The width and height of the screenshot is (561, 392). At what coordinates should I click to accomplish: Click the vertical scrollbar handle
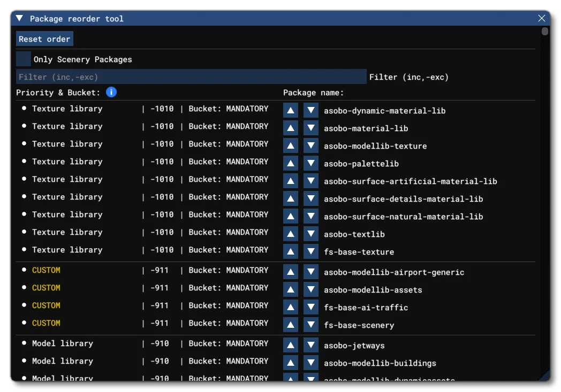[x=545, y=32]
